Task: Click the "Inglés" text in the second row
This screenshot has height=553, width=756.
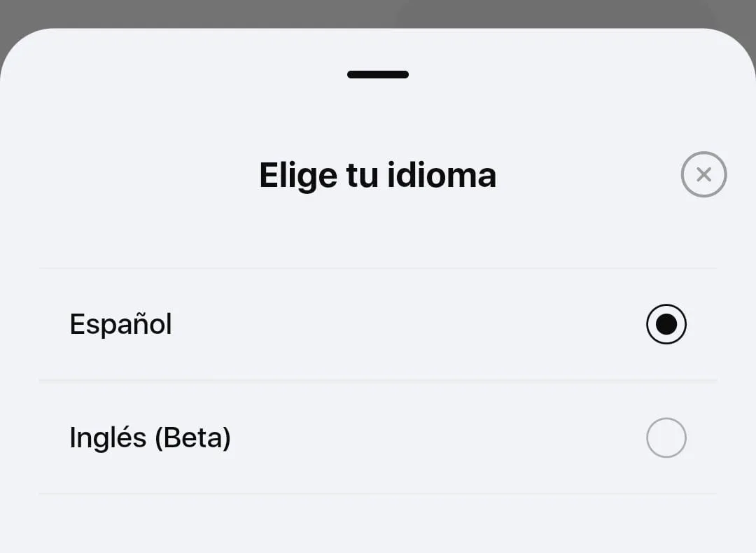Action: tap(108, 437)
